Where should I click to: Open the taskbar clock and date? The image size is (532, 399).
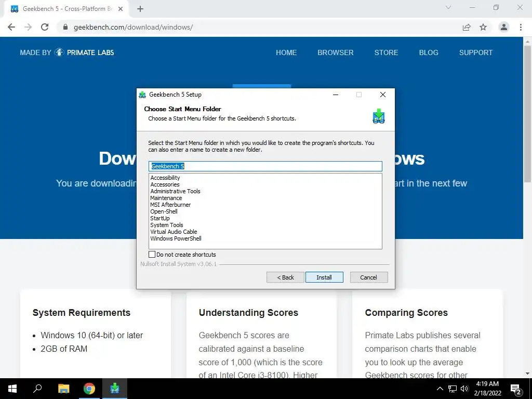point(487,389)
